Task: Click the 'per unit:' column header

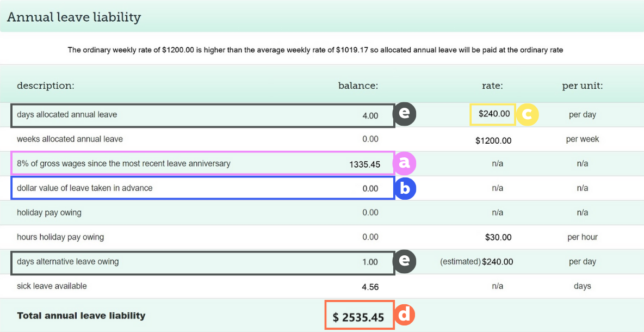Action: [583, 85]
